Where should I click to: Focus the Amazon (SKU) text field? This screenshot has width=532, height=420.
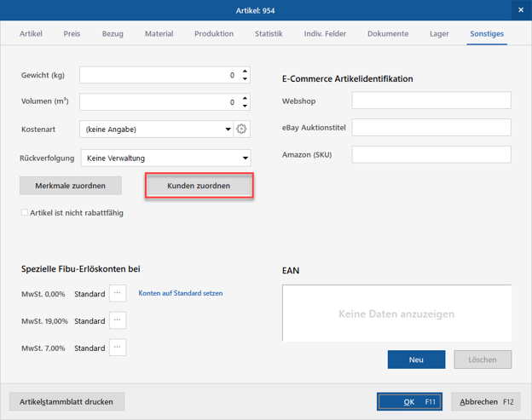pos(431,154)
